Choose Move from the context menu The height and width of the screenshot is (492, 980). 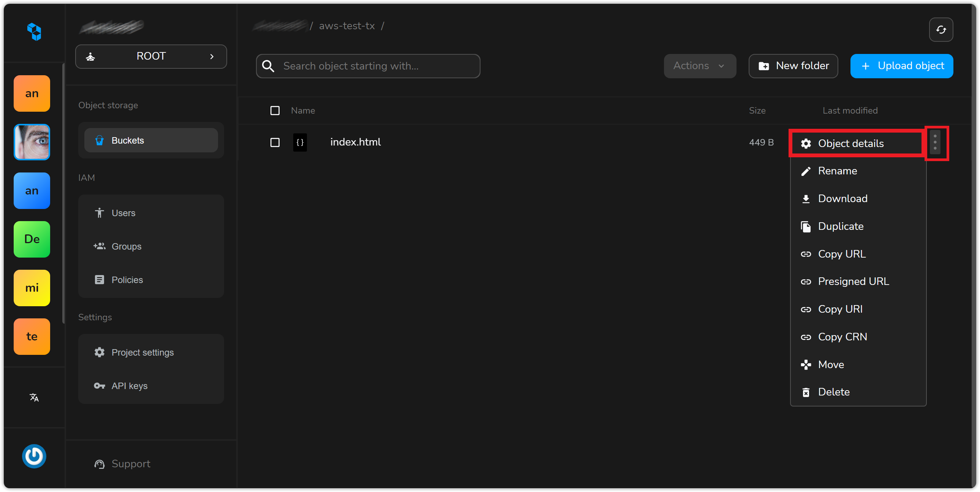858,364
